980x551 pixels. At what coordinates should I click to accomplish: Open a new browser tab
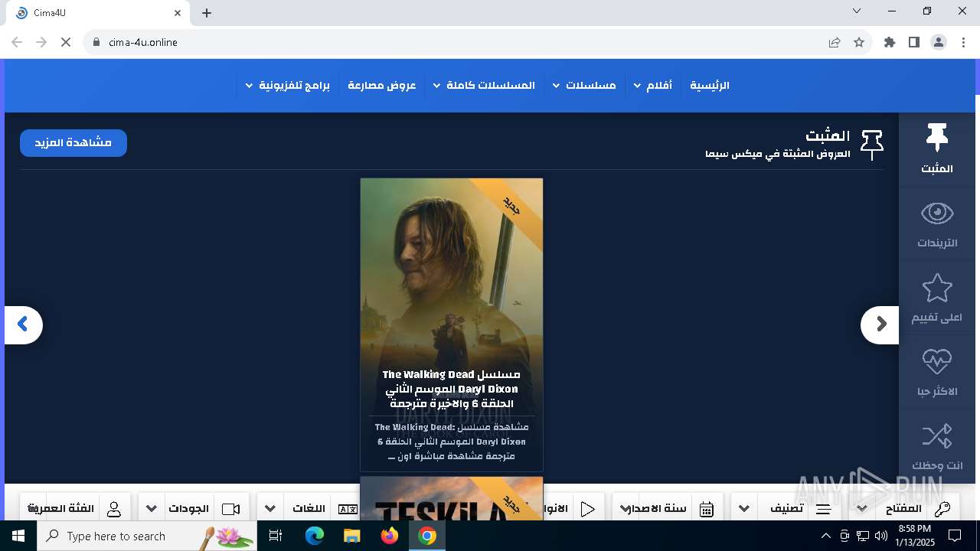[x=207, y=13]
